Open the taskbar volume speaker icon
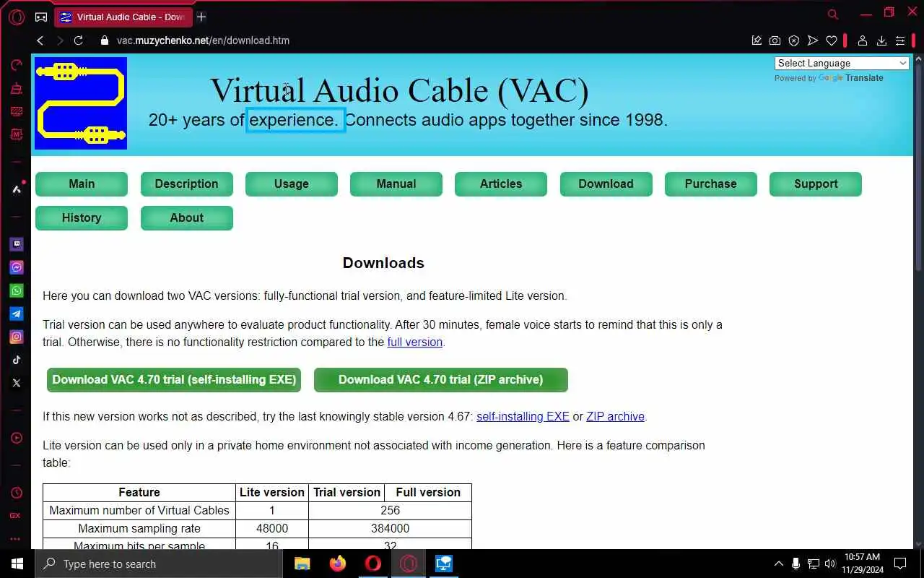The height and width of the screenshot is (578, 924). pos(830,564)
